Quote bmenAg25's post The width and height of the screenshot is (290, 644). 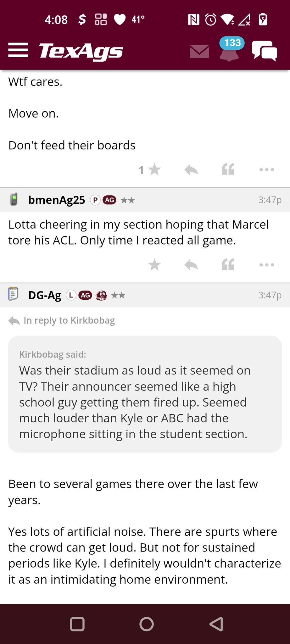(228, 264)
